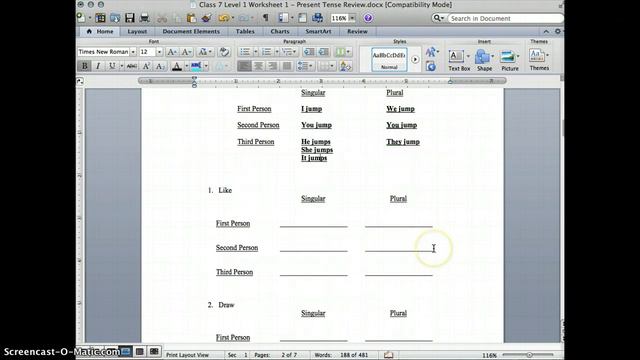640x360 pixels.
Task: Switch to the Layout tab
Action: [137, 31]
